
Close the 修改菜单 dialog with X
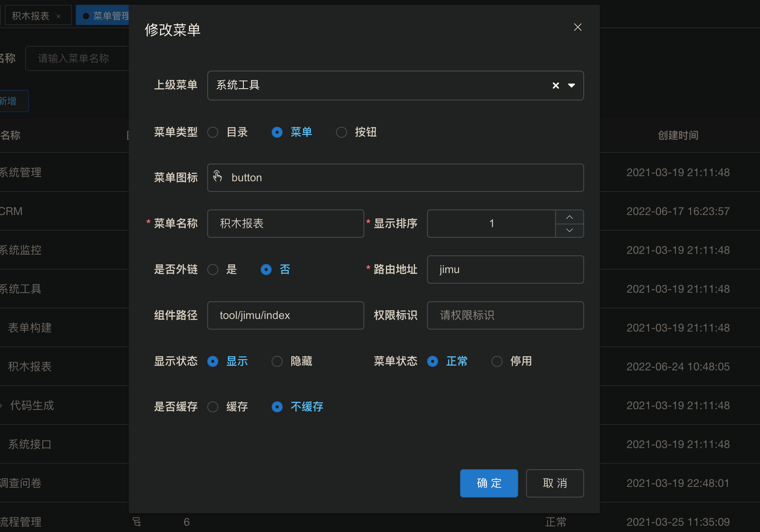point(577,27)
